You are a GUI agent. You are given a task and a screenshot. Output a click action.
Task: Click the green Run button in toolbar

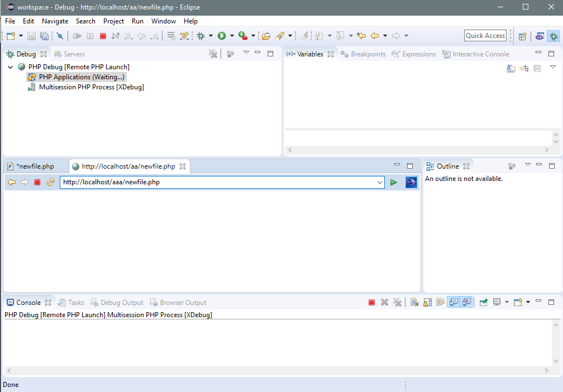pyautogui.click(x=222, y=36)
